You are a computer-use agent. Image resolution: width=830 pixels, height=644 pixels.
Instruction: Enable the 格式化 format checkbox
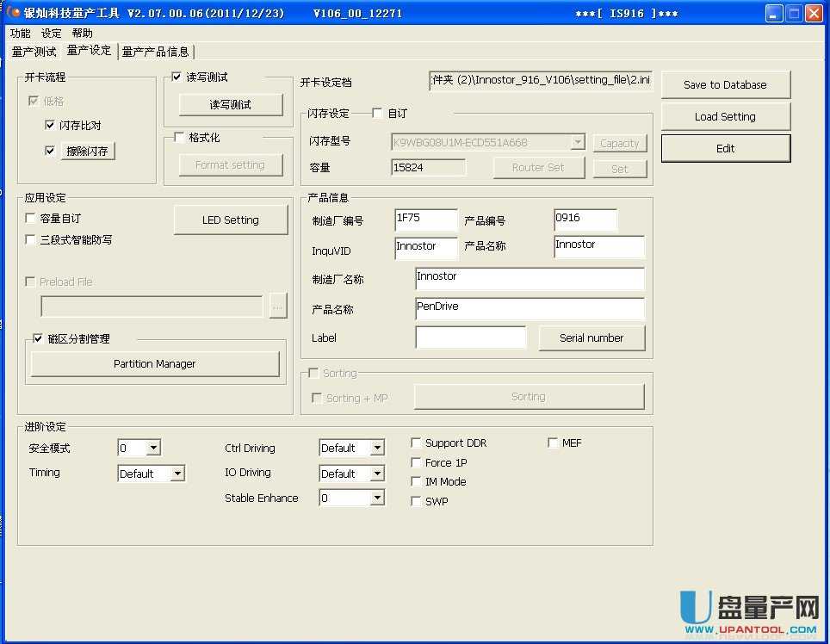179,137
